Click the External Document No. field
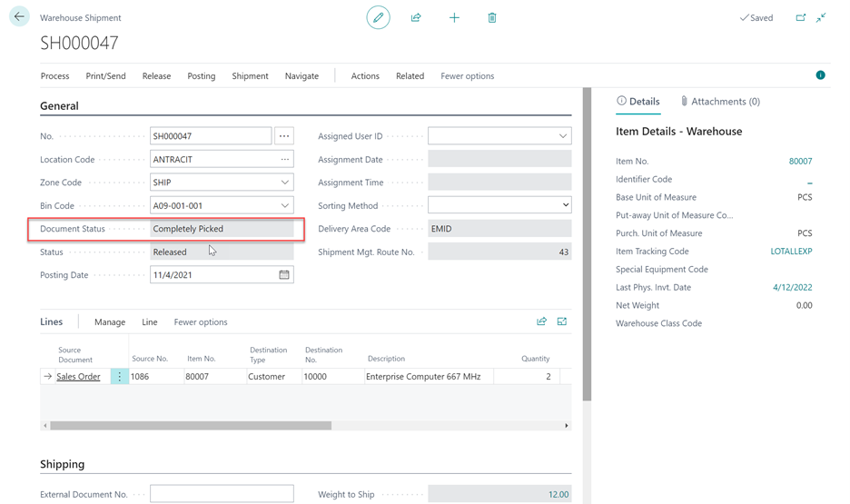 (x=222, y=494)
